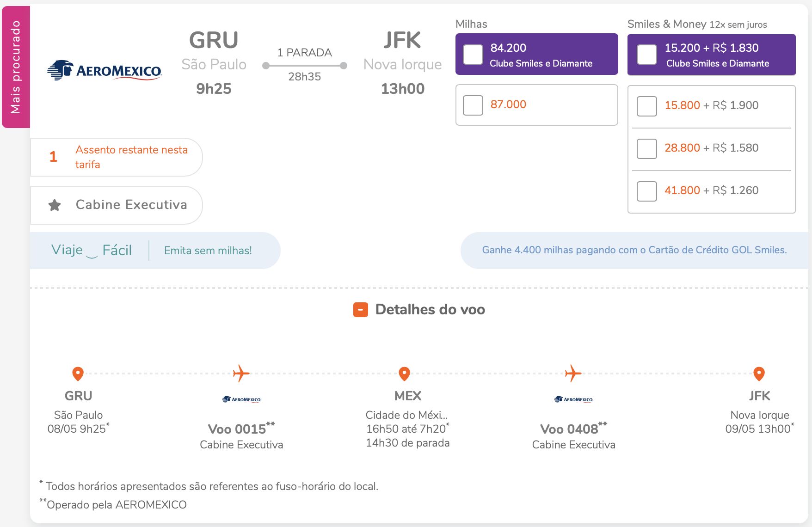The image size is (812, 527).
Task: Click Emita sem milhas link
Action: [x=208, y=251]
